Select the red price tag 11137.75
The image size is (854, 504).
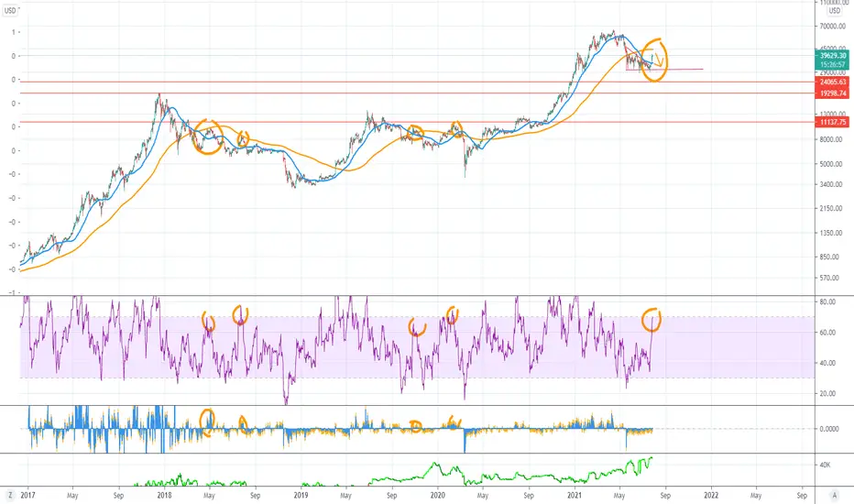point(833,122)
